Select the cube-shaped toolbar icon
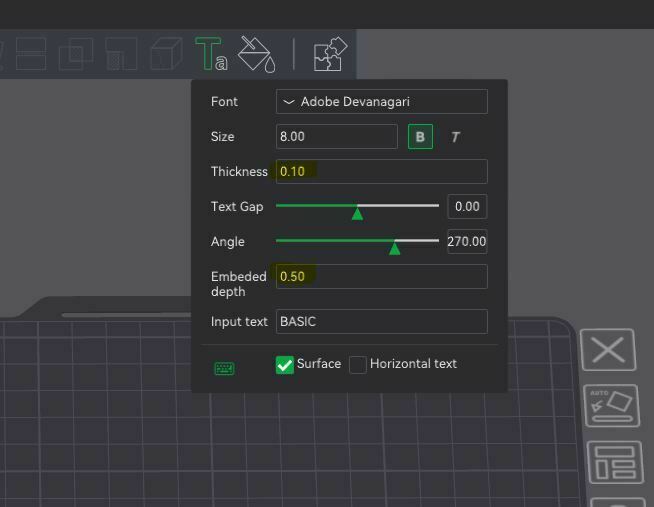This screenshot has width=654, height=507. coord(166,54)
